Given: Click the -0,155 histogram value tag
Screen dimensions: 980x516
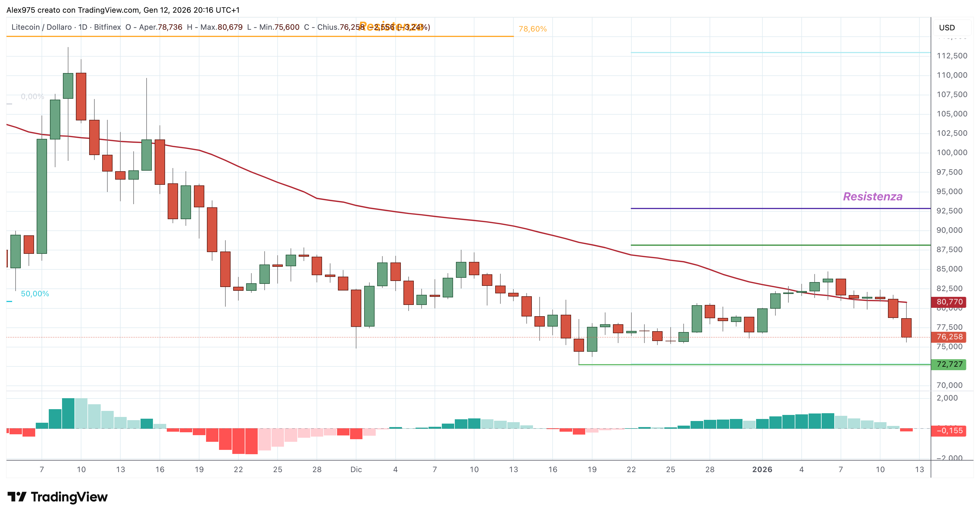Looking at the screenshot, I should 949,431.
